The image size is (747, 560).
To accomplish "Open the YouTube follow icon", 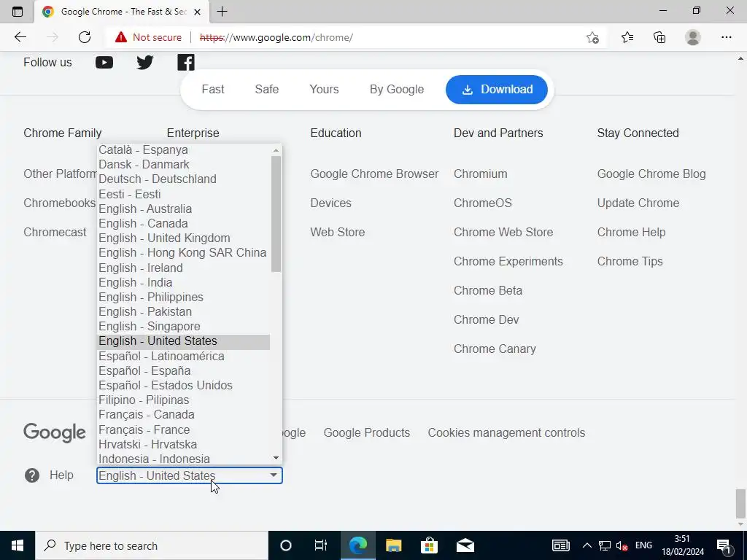I will (x=104, y=63).
